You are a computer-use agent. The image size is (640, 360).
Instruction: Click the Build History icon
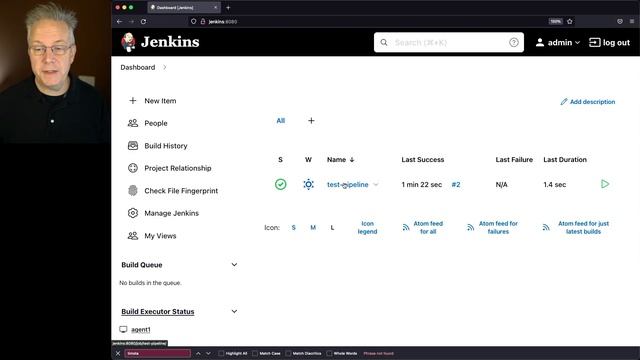133,145
